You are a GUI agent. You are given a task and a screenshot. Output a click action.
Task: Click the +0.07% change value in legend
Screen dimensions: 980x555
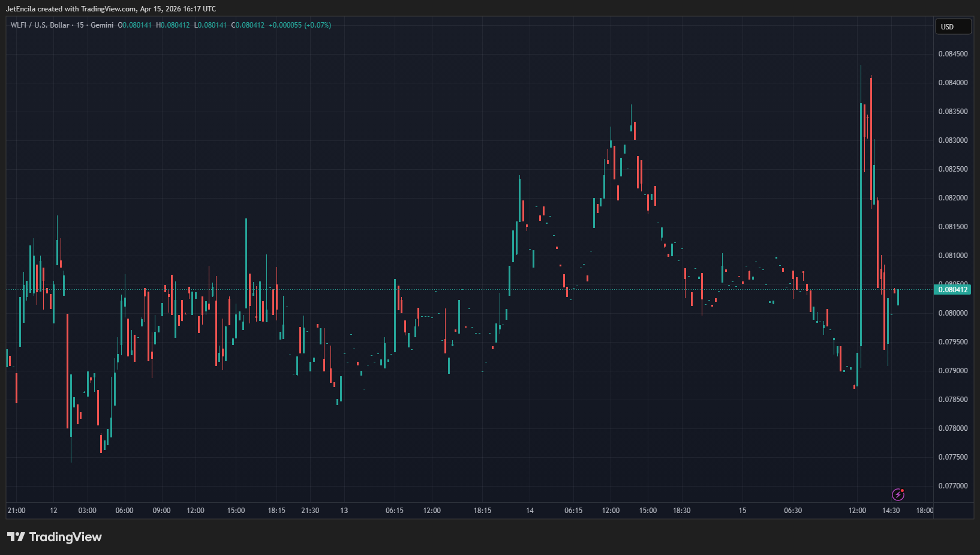(318, 25)
